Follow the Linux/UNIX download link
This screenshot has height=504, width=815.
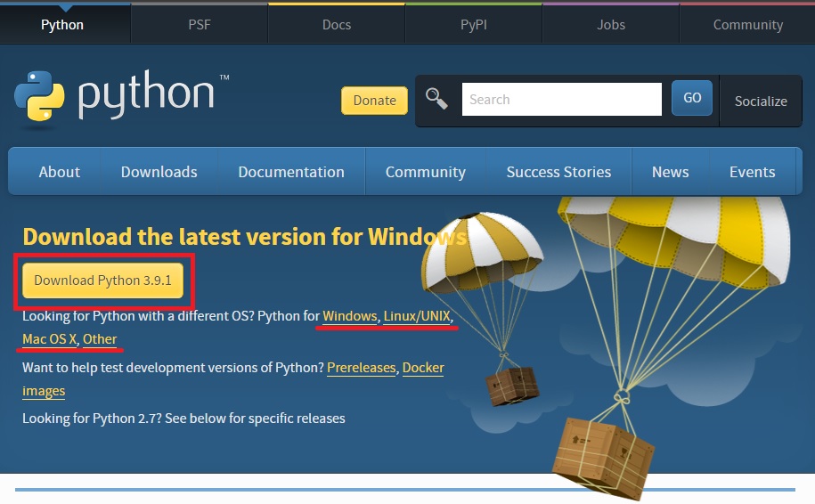pos(416,316)
